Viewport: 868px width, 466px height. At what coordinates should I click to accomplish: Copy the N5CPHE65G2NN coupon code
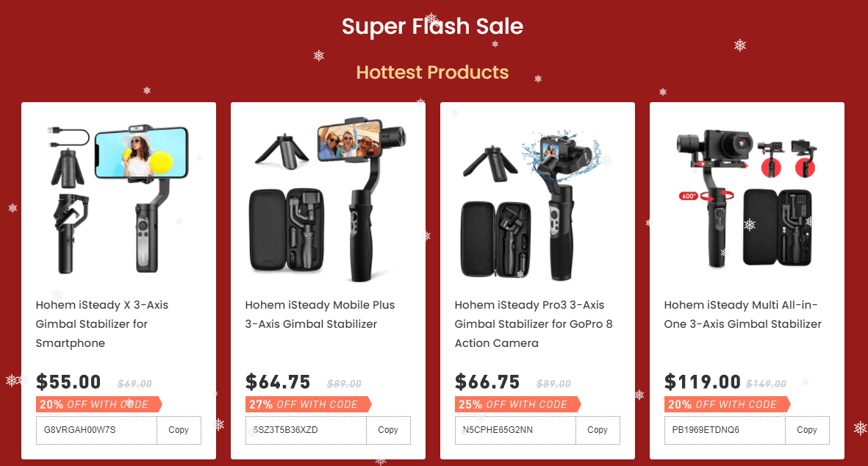point(598,430)
